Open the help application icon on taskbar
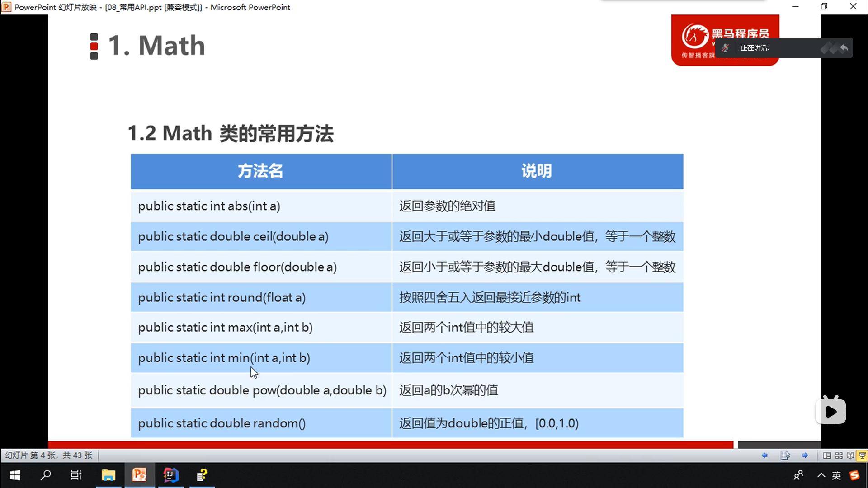 pyautogui.click(x=201, y=475)
